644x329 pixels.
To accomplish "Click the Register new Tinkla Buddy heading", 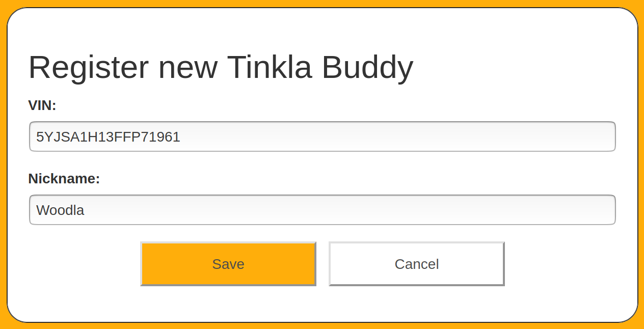I will 221,67.
